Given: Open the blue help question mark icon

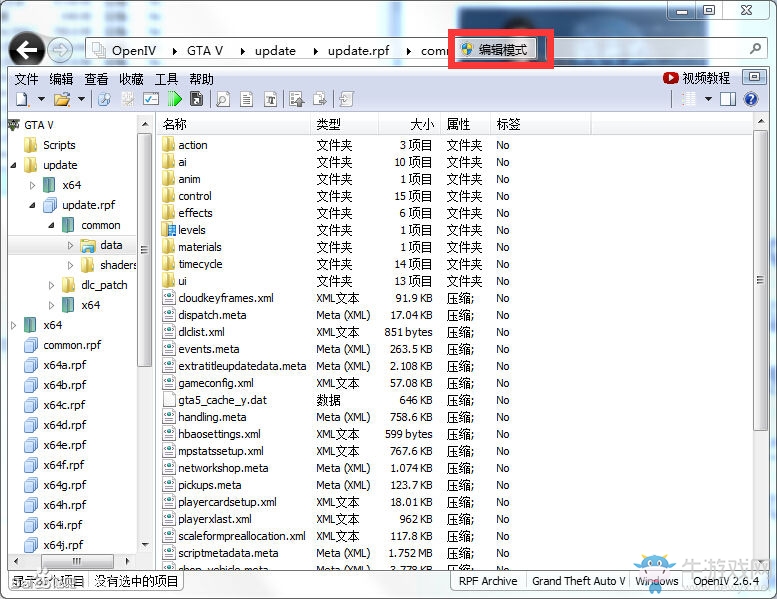Looking at the screenshot, I should [x=751, y=99].
